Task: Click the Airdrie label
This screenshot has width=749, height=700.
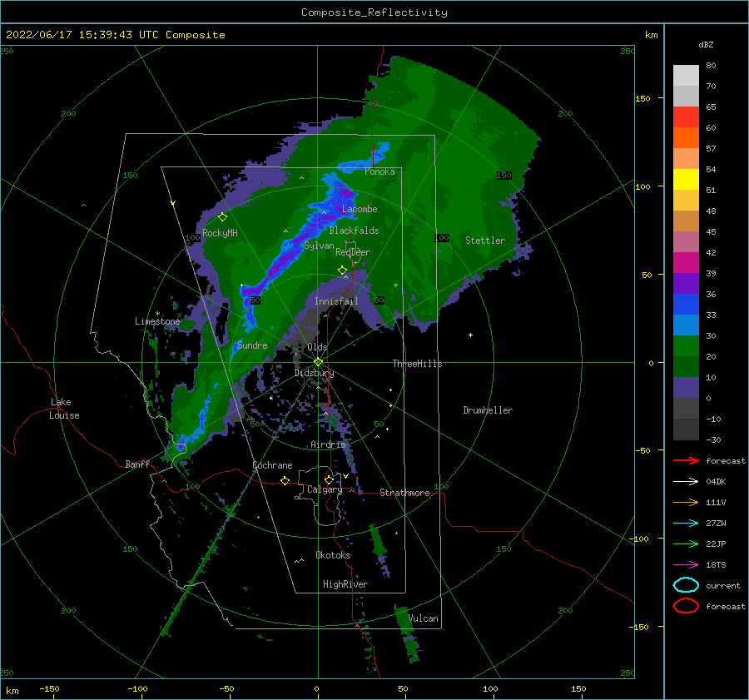Action: point(328,444)
